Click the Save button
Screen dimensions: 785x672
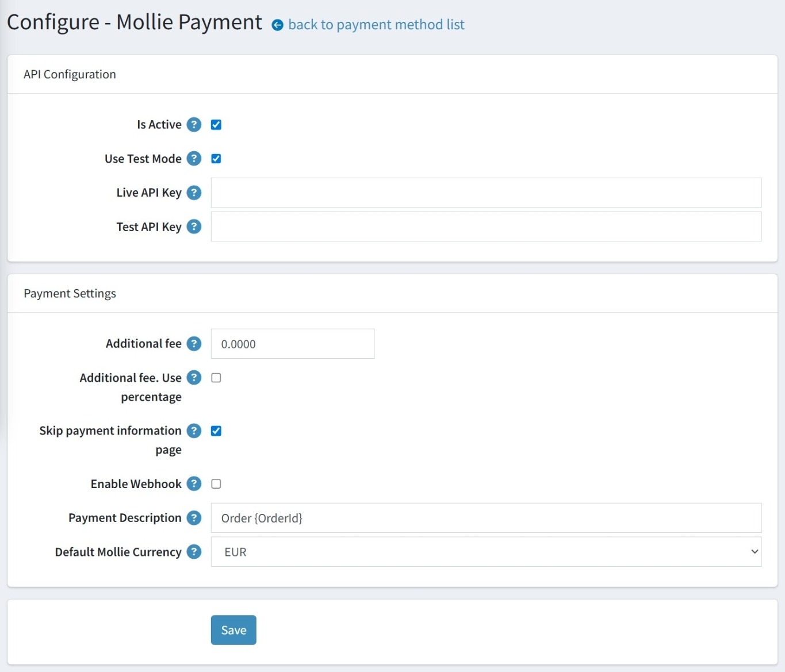pyautogui.click(x=233, y=630)
